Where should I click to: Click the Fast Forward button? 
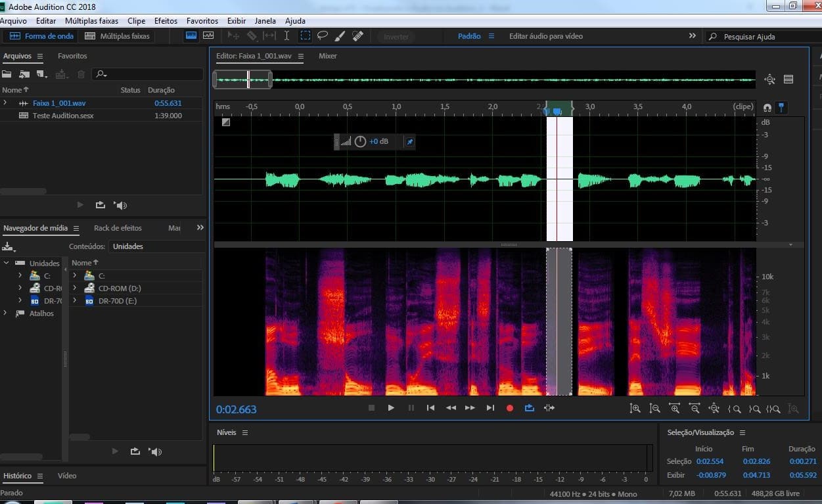click(470, 408)
